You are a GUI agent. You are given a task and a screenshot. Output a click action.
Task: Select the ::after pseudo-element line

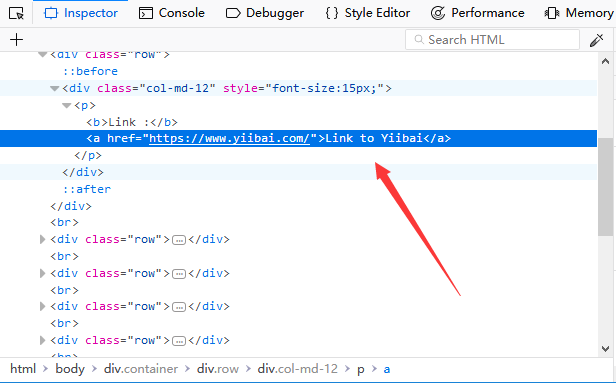(87, 189)
